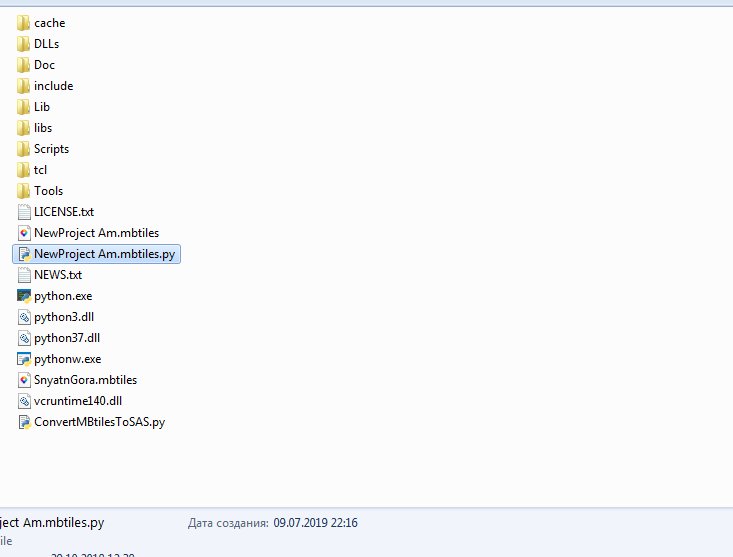Select the cache folder icon
The height and width of the screenshot is (557, 733).
coord(24,23)
